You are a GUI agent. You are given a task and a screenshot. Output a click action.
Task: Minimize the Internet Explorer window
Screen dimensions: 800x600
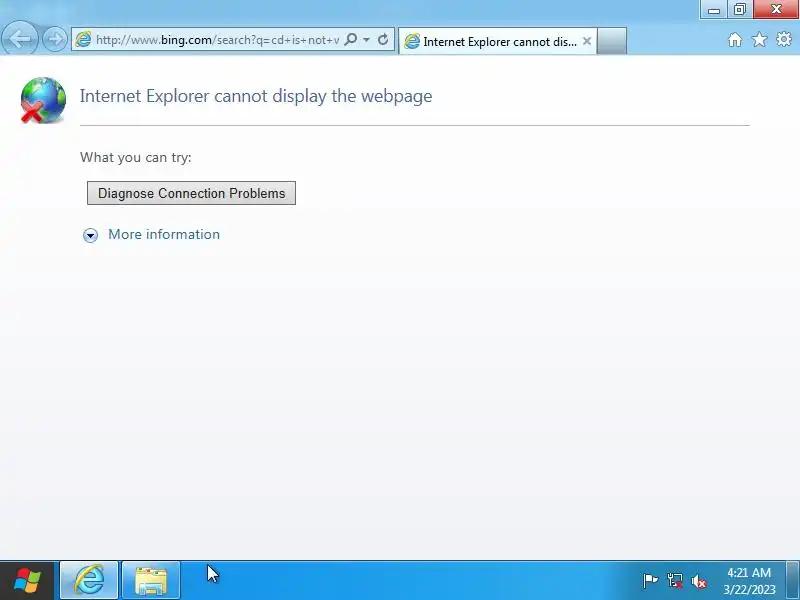click(713, 9)
